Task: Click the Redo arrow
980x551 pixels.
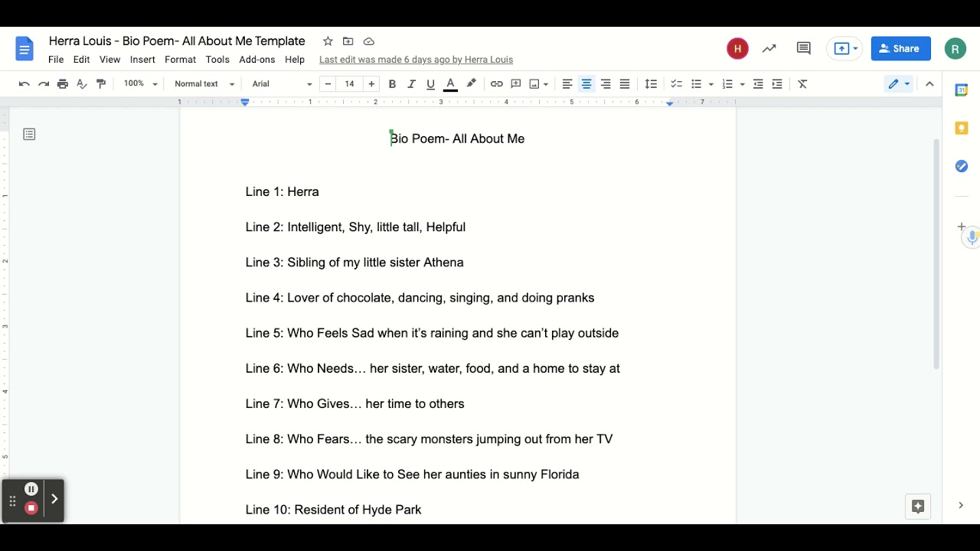Action: (x=44, y=84)
